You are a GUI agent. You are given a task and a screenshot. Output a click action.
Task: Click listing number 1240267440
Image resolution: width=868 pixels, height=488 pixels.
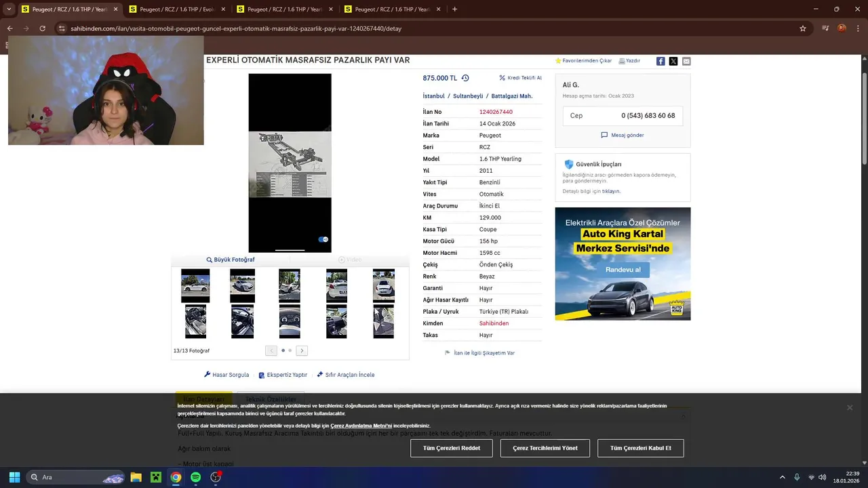point(496,112)
